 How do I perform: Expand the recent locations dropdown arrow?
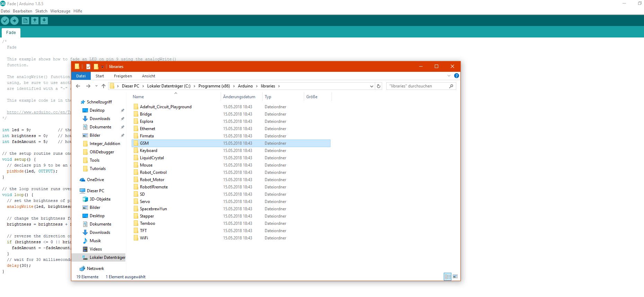(96, 86)
